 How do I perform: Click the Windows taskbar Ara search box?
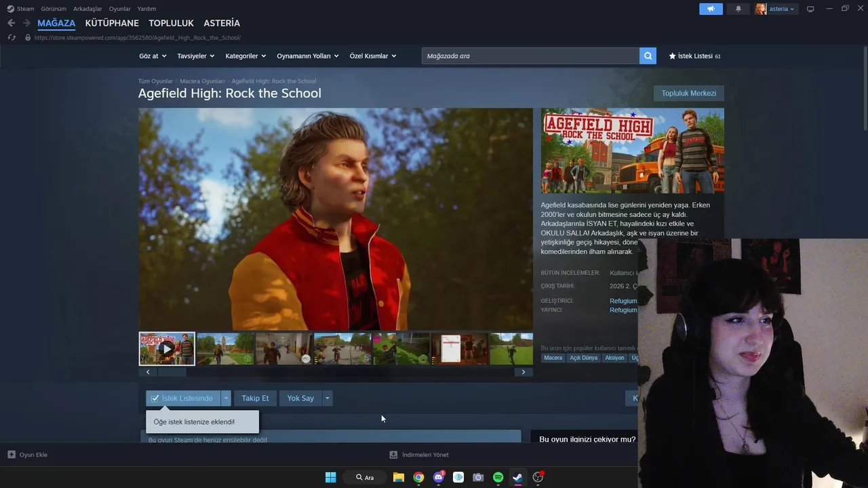(365, 477)
